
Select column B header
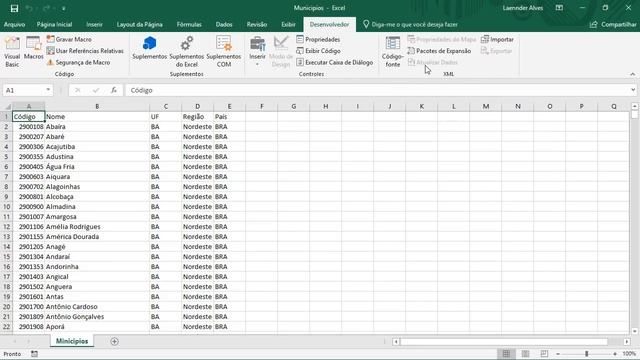click(x=97, y=106)
